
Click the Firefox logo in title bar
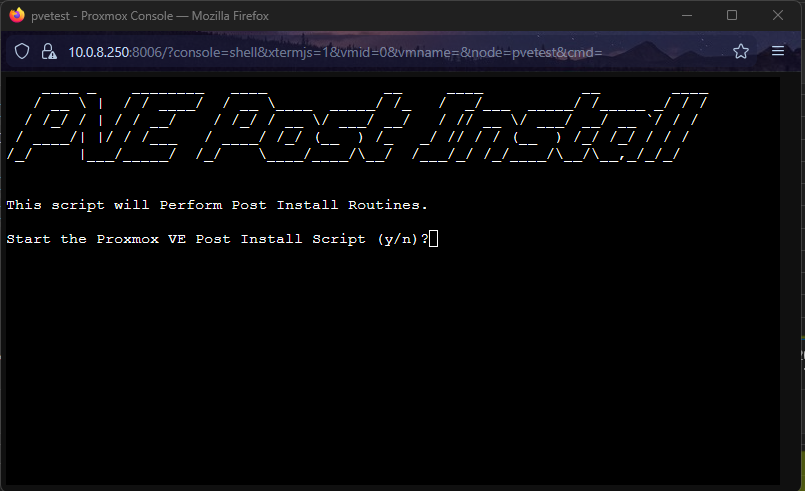coord(17,15)
